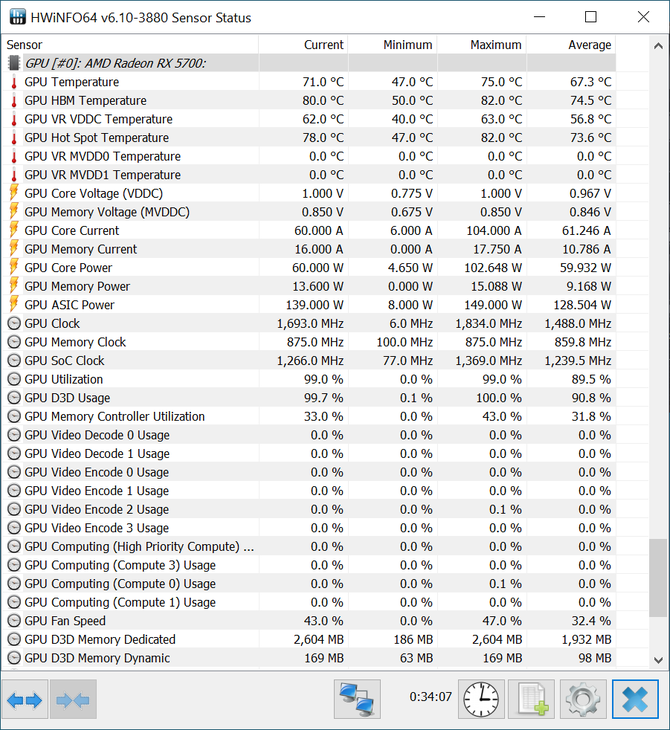This screenshot has width=670, height=730.
Task: Click lightning icon beside GPU Core Current
Action: (14, 230)
